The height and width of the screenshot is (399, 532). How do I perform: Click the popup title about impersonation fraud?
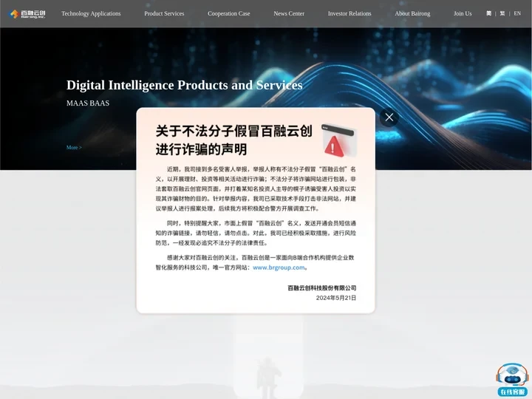click(x=234, y=140)
